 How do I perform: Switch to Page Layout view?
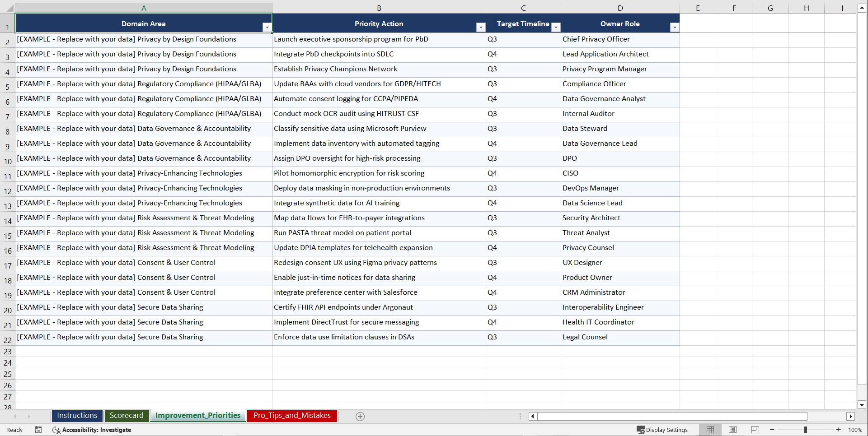pos(732,430)
